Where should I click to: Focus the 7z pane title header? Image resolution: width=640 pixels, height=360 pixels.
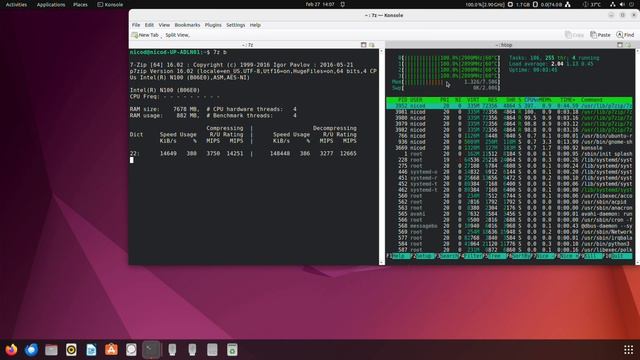(x=248, y=45)
